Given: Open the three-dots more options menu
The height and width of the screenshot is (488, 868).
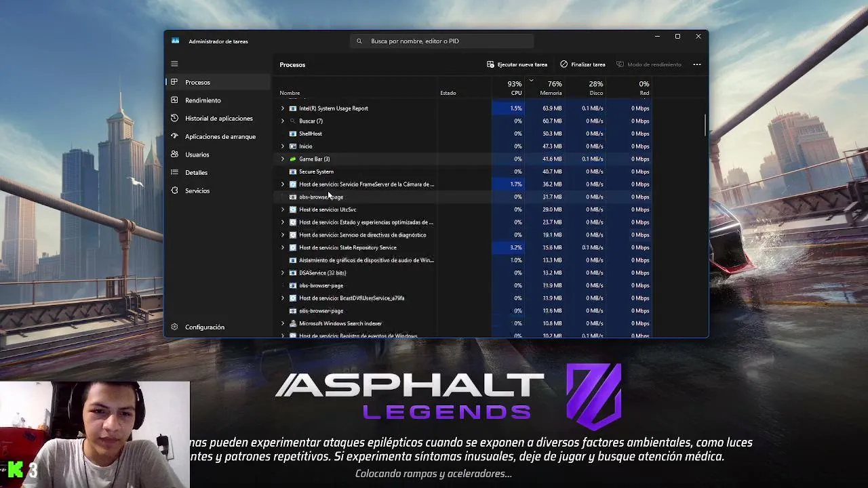Looking at the screenshot, I should click(x=696, y=64).
